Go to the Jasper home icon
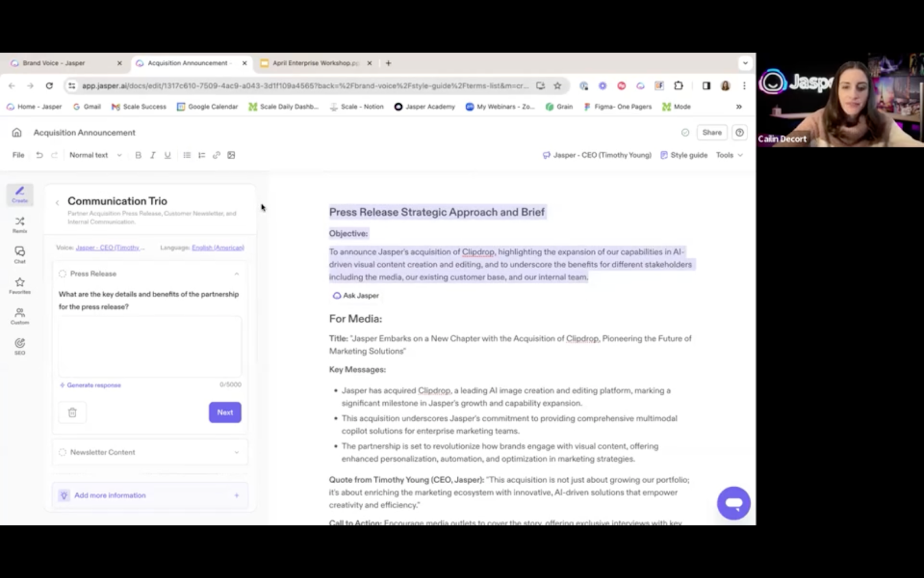The width and height of the screenshot is (924, 578). [x=17, y=132]
